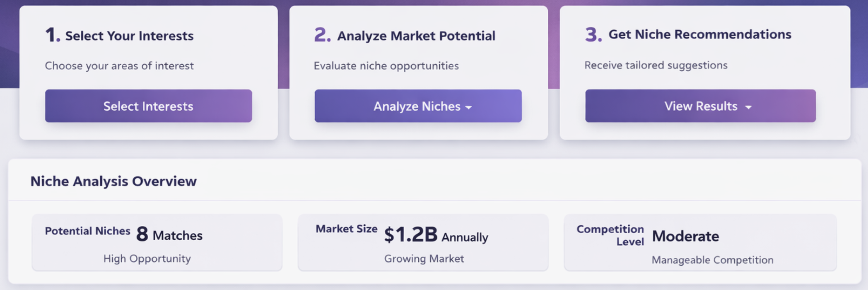Open the Analyze Niches dropdown arrow
The height and width of the screenshot is (290, 868).
pos(468,107)
